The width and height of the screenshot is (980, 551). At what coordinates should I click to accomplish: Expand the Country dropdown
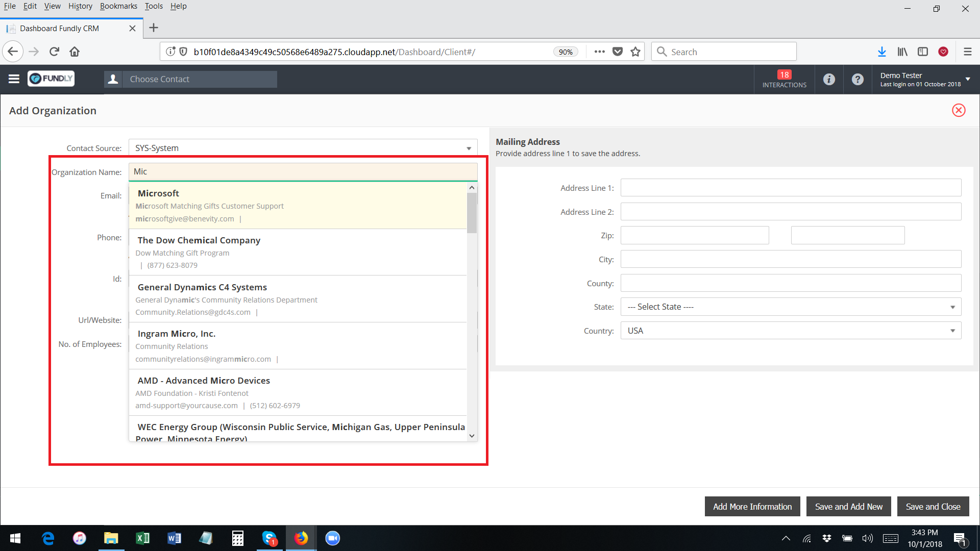tap(952, 331)
